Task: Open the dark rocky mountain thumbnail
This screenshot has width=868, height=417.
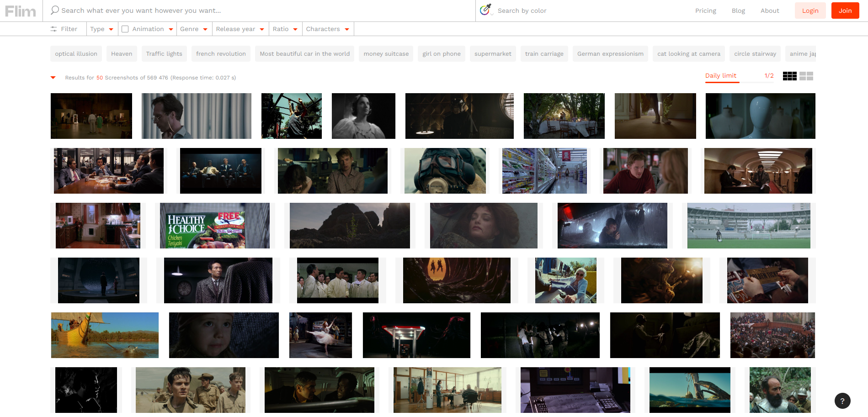Action: tap(350, 226)
